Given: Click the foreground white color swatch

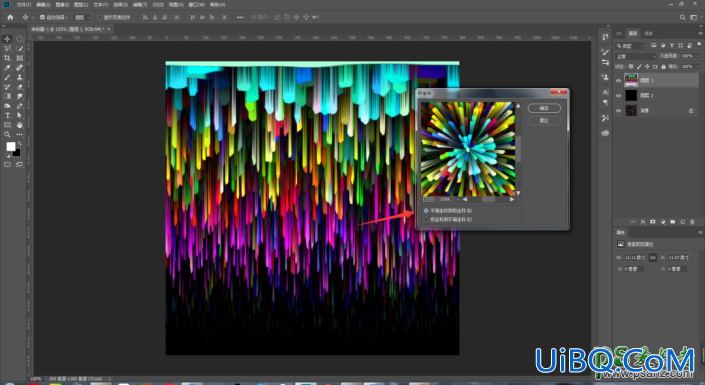Looking at the screenshot, I should point(10,146).
